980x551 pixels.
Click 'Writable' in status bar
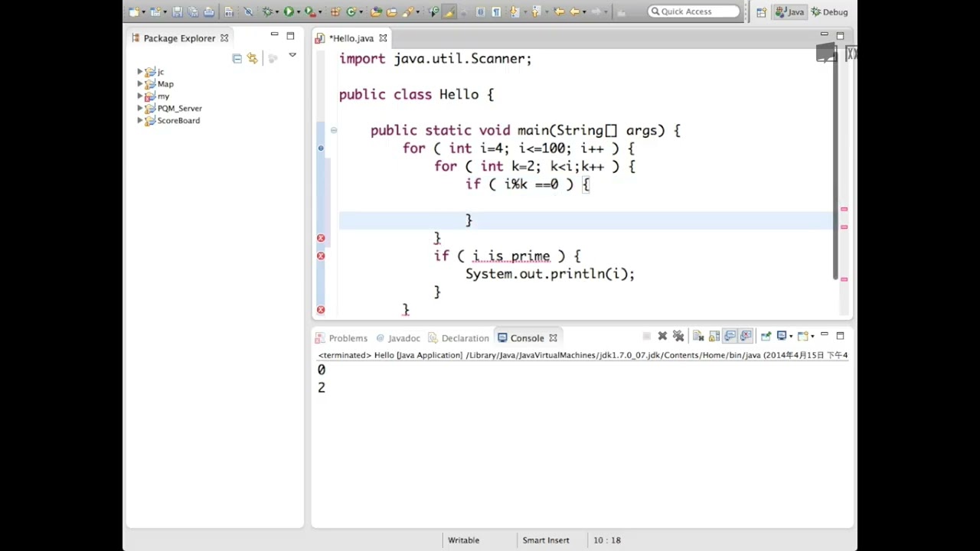463,540
